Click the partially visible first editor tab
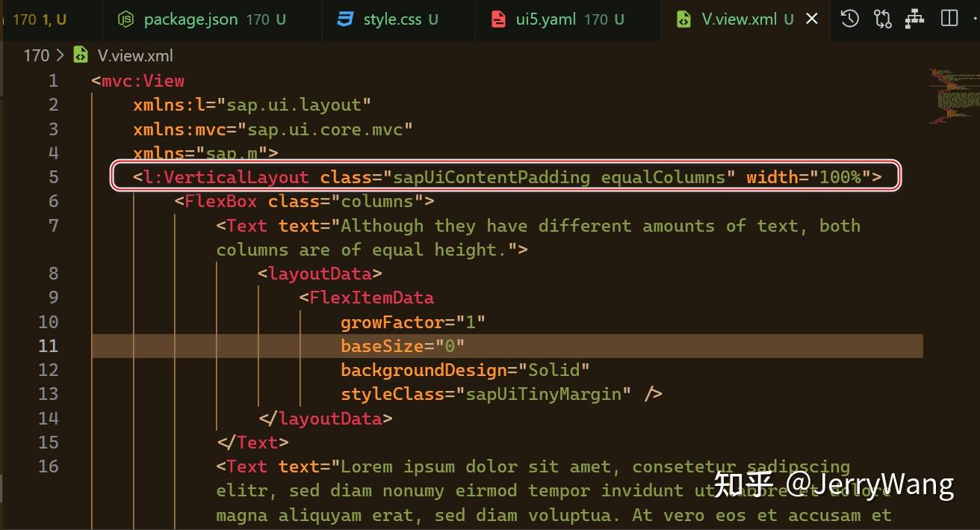The image size is (980, 530). pyautogui.click(x=51, y=19)
